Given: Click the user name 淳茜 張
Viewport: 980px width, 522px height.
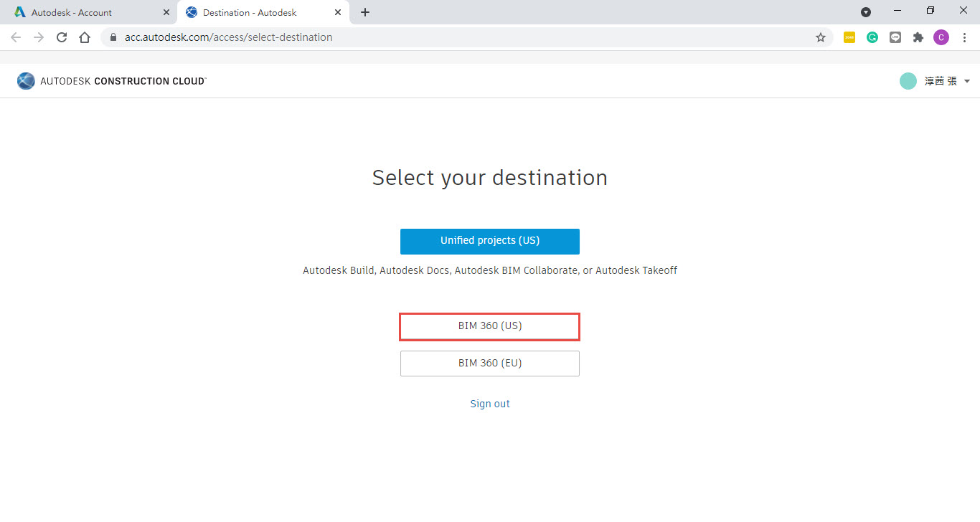Looking at the screenshot, I should point(941,81).
